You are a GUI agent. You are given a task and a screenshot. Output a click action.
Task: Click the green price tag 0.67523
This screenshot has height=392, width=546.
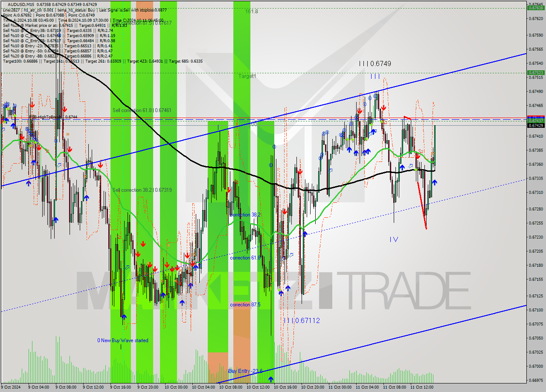pos(536,73)
